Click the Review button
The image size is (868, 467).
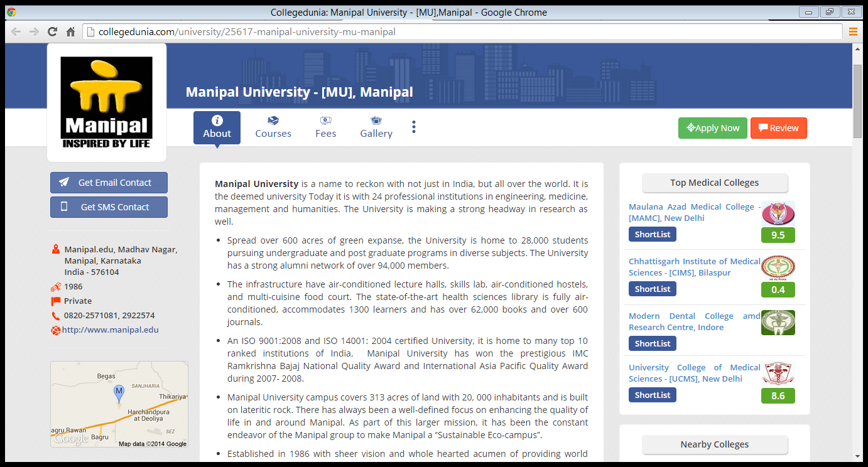(x=779, y=127)
